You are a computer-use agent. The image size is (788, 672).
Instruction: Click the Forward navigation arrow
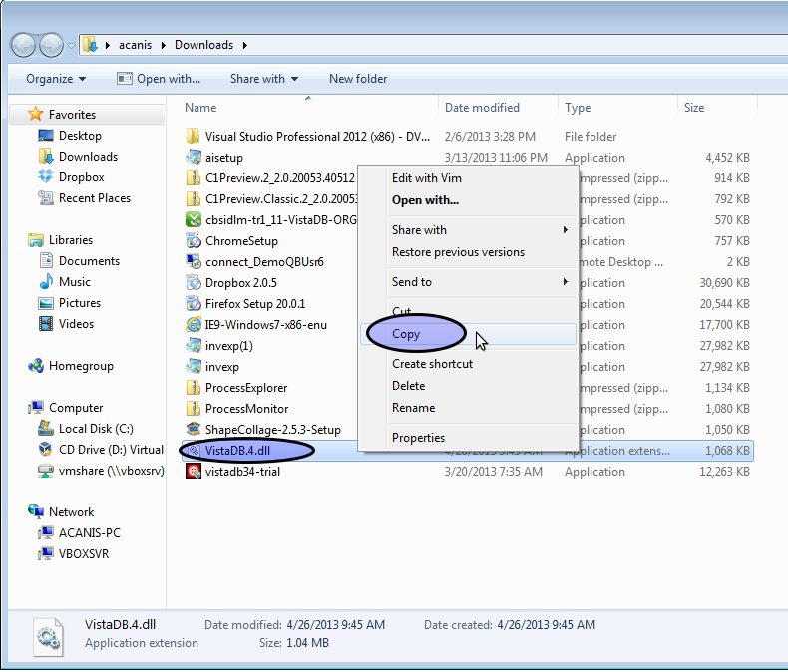point(51,46)
